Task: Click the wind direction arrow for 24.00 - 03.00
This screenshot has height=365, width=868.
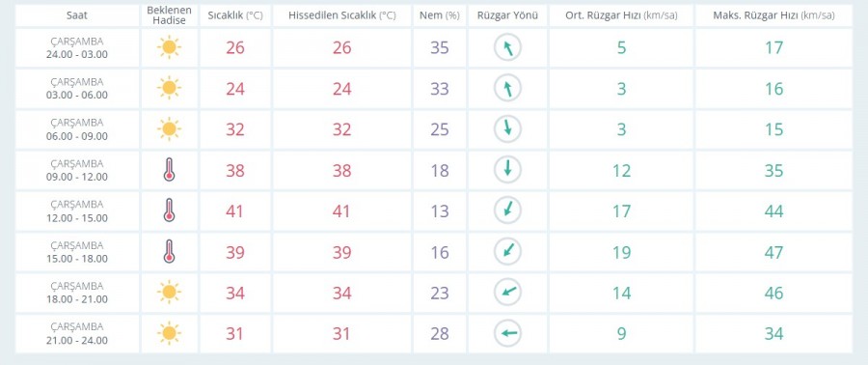Action: coord(507,47)
